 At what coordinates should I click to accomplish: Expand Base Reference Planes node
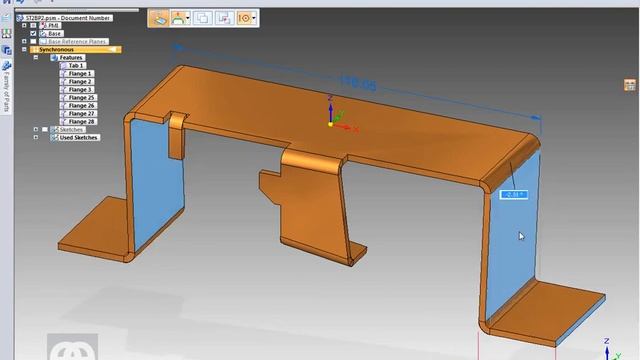24,41
